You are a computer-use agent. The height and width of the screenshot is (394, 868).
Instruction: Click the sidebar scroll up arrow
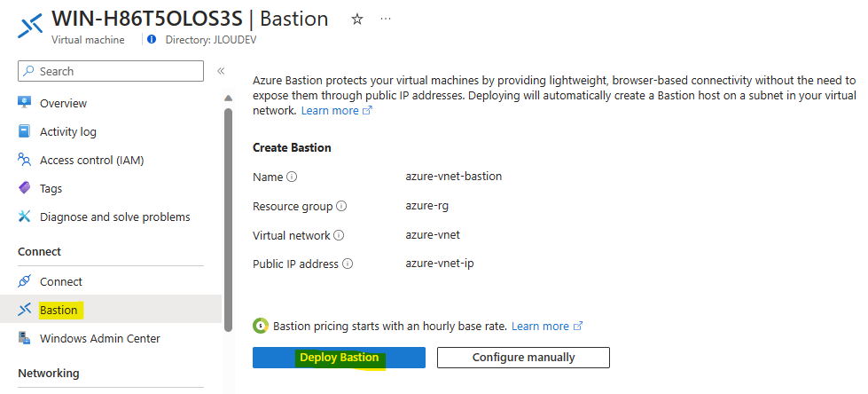tap(228, 98)
